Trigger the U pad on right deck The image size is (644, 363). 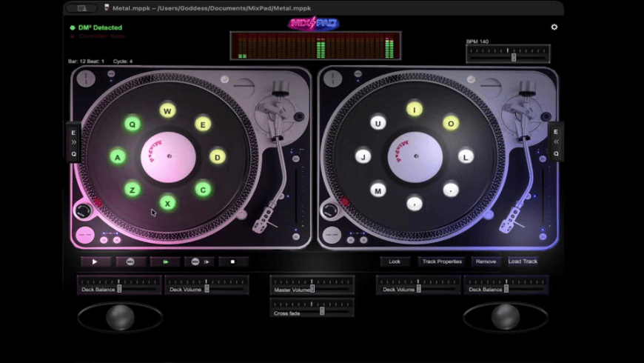coord(378,123)
